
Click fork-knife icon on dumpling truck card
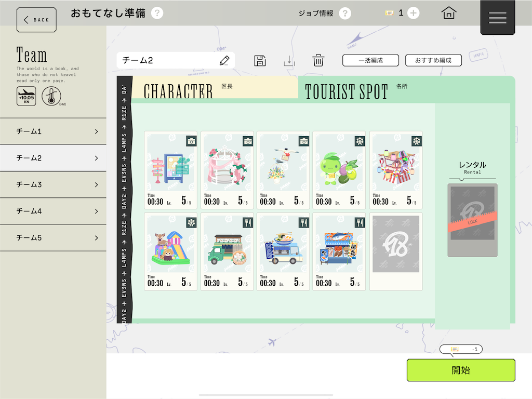[248, 222]
